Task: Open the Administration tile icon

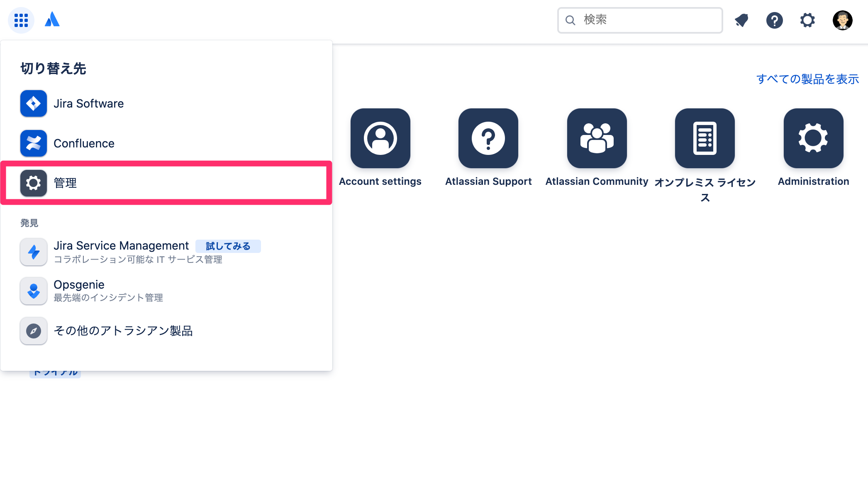Action: [x=814, y=138]
